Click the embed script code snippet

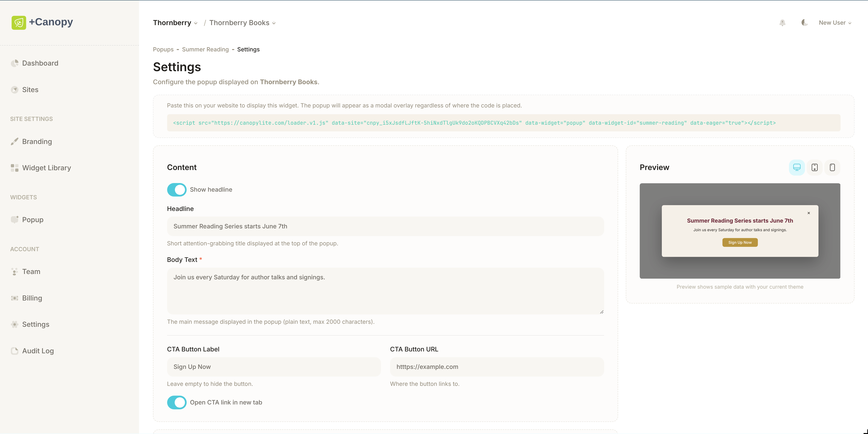504,123
